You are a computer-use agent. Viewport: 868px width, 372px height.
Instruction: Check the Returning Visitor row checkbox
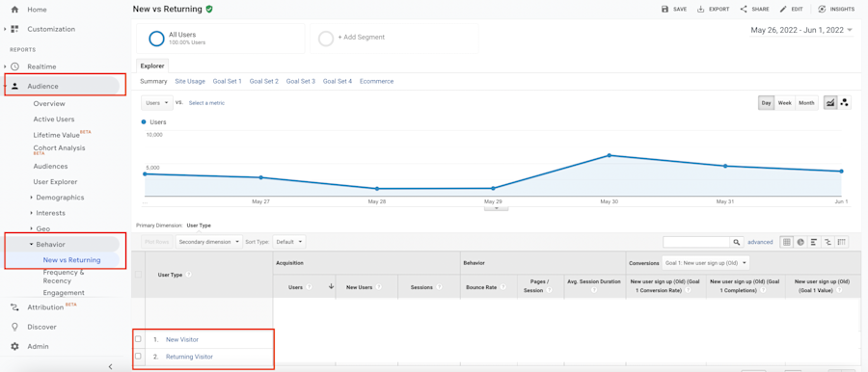coord(138,356)
